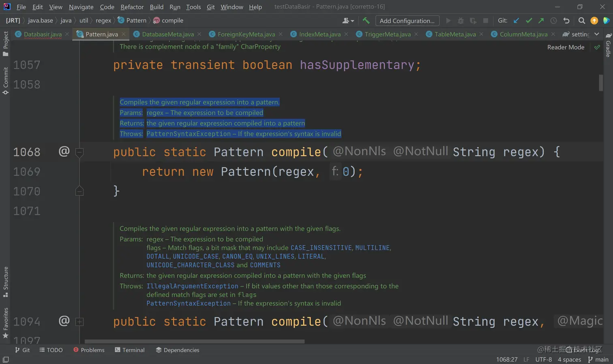Expand folded method at line 1094
The width and height of the screenshot is (613, 364).
tap(79, 322)
